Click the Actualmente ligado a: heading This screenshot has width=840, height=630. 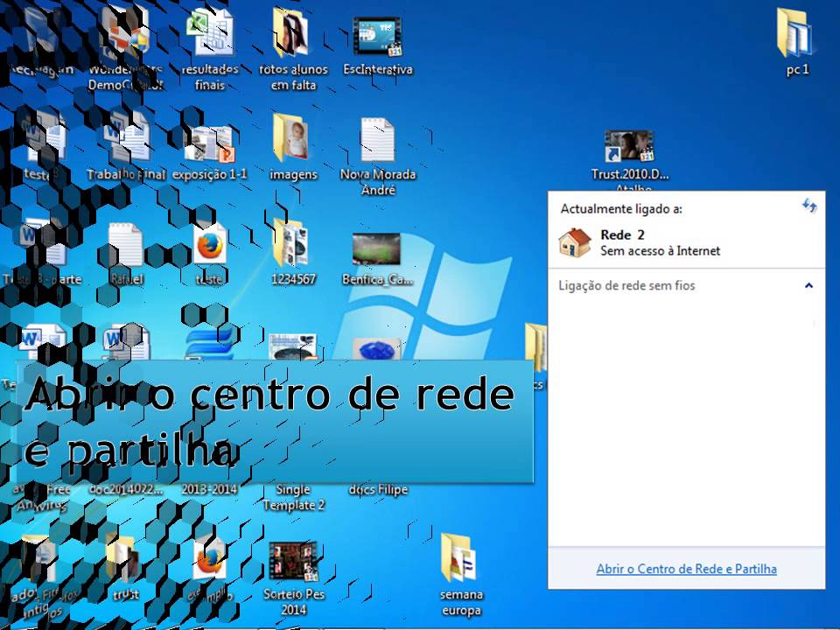pyautogui.click(x=621, y=209)
